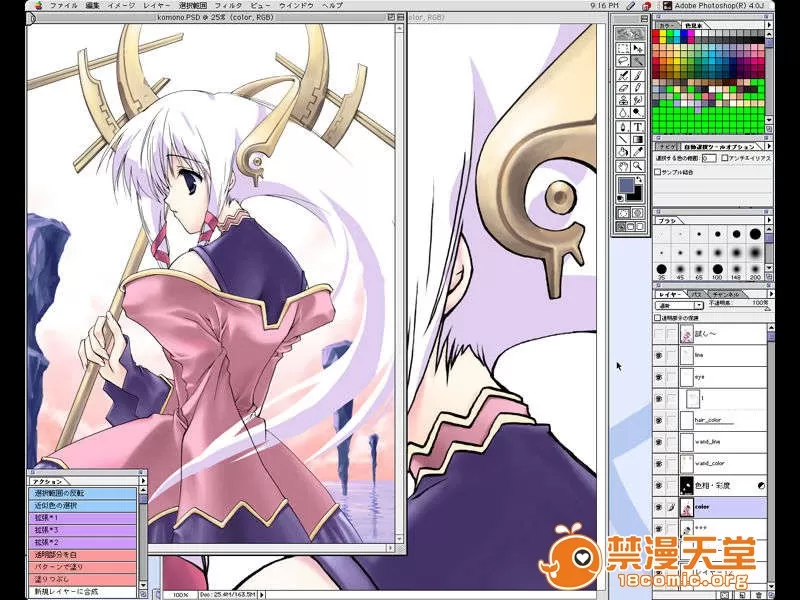Select the Hand tool
The height and width of the screenshot is (600, 800).
tap(623, 165)
